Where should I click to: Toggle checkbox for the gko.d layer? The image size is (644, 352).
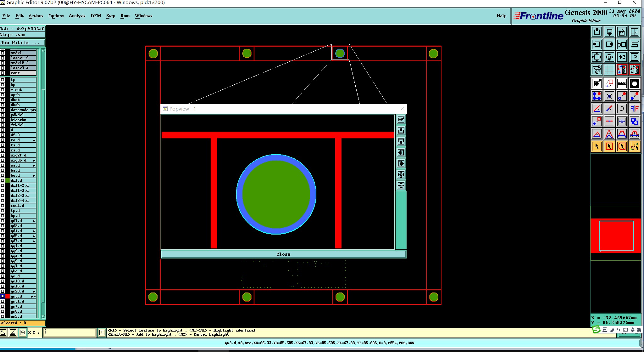(3, 271)
